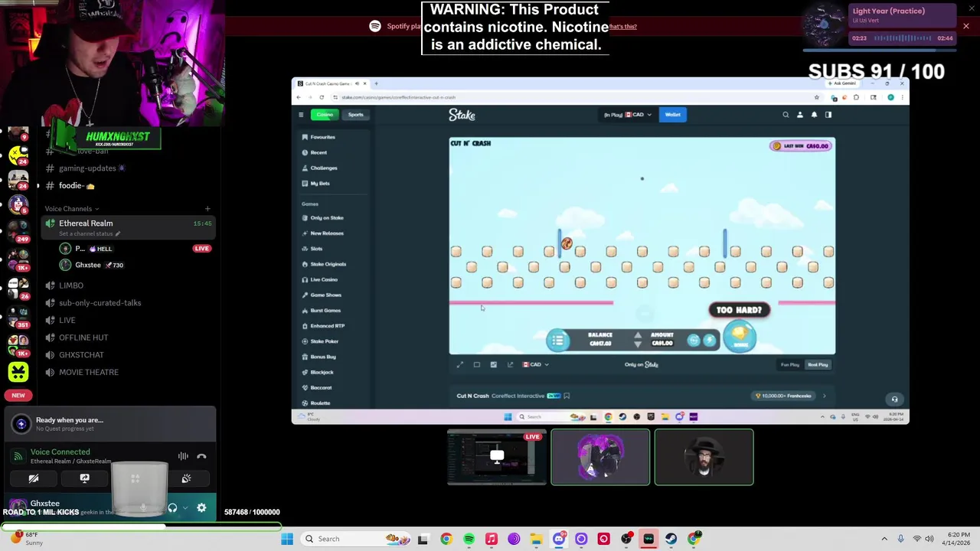Switch game to Fun Play mode

pos(790,364)
